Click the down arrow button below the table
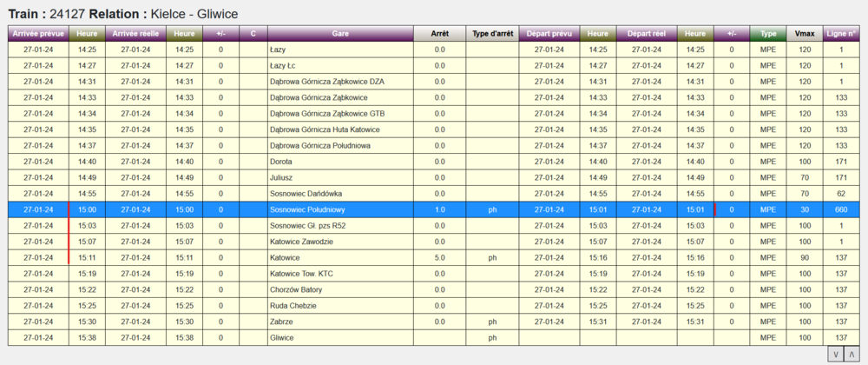 (x=835, y=354)
